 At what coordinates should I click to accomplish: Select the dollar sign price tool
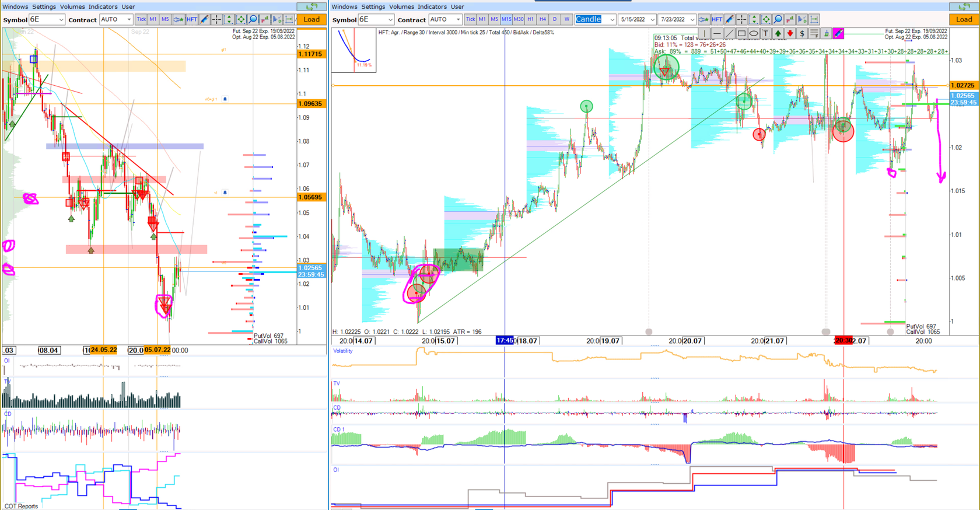[x=802, y=33]
